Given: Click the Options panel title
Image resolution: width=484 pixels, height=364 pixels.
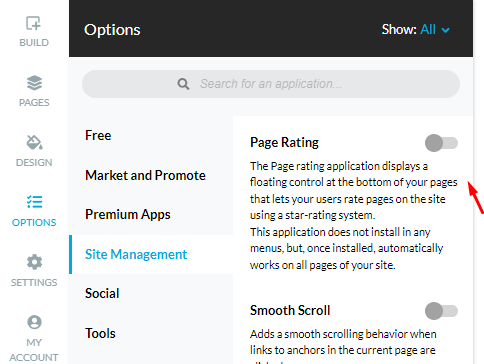Looking at the screenshot, I should point(112,30).
